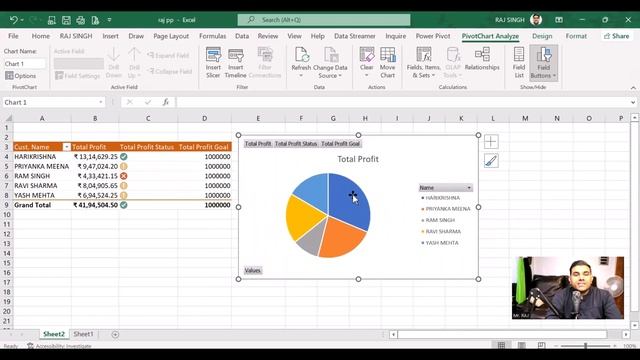Toggle the Field List pane
The width and height of the screenshot is (640, 360).
click(519, 62)
